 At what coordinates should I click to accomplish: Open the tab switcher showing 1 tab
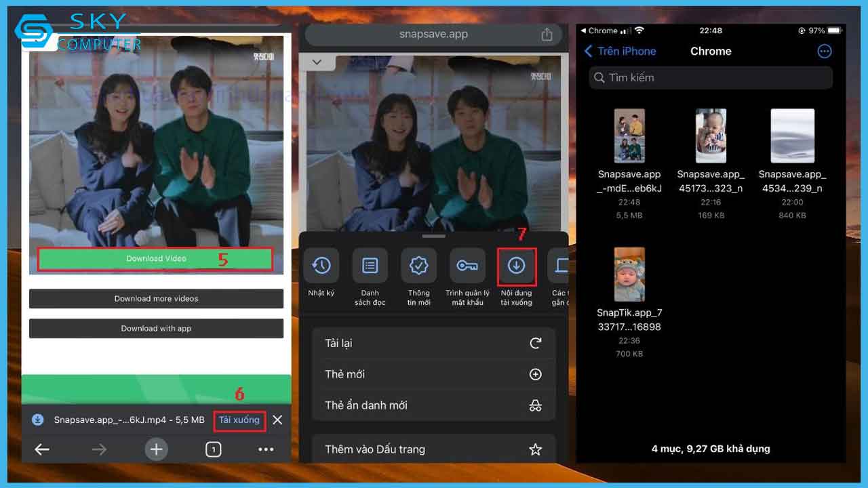click(213, 449)
